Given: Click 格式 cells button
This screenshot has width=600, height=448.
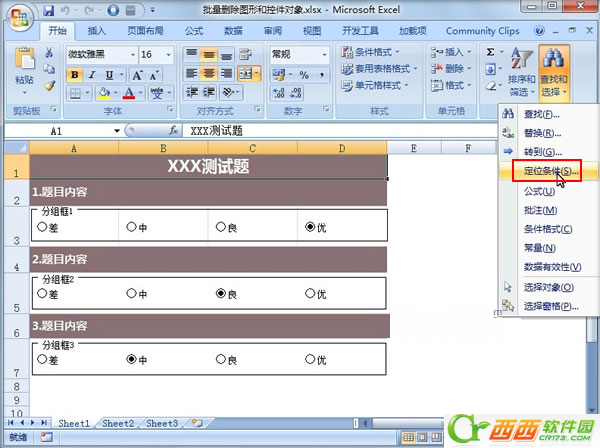Looking at the screenshot, I should [451, 85].
